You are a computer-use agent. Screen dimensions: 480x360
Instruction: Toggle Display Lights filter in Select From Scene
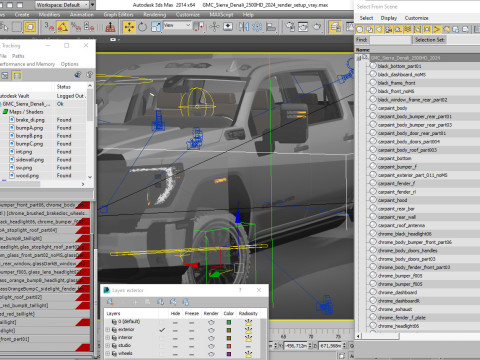click(x=379, y=30)
